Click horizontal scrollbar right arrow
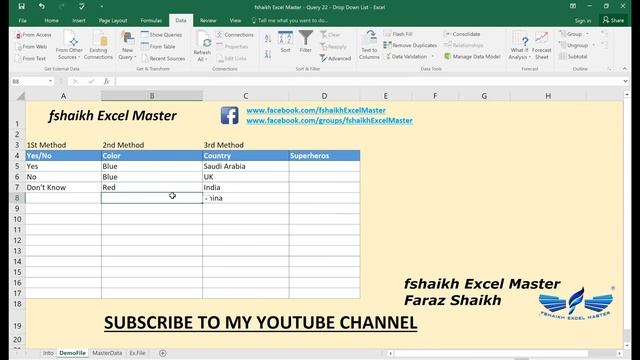The width and height of the screenshot is (640, 360). click(620, 353)
